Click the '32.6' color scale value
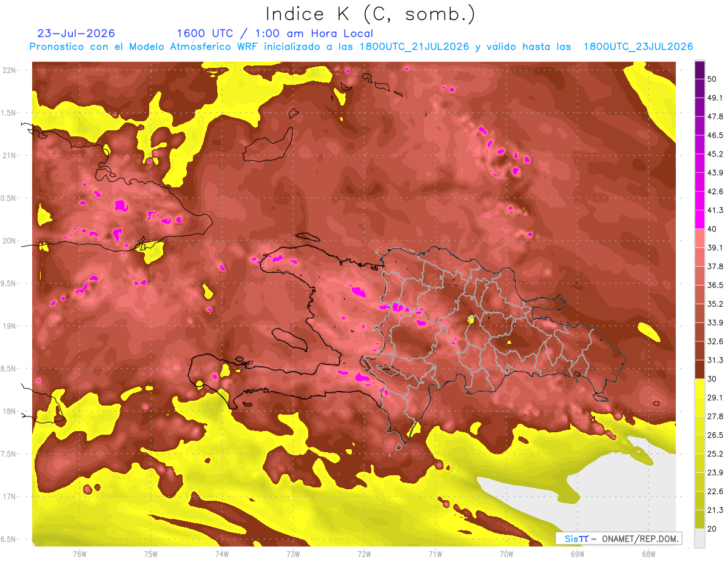Image resolution: width=728 pixels, height=562 pixels. pyautogui.click(x=715, y=341)
